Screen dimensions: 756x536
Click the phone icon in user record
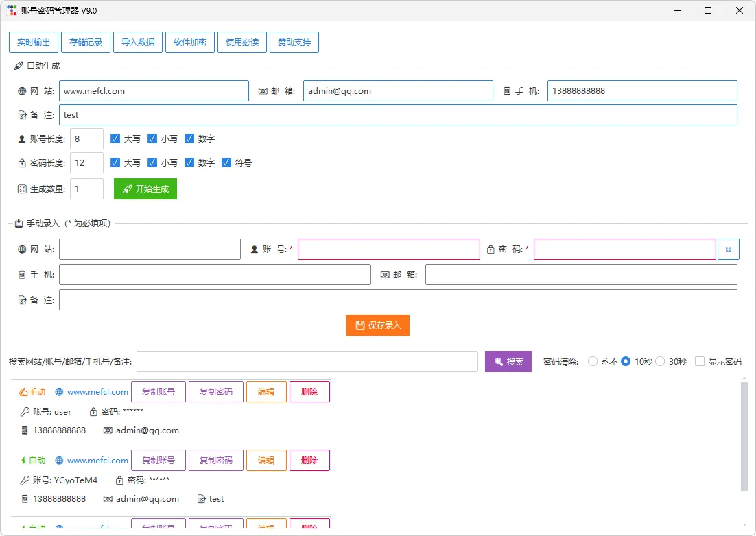pyautogui.click(x=25, y=430)
